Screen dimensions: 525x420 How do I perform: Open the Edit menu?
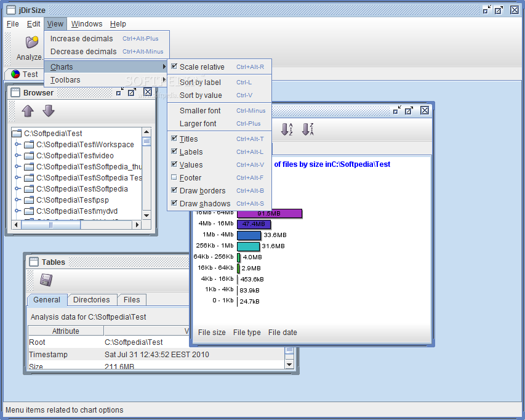click(x=33, y=24)
